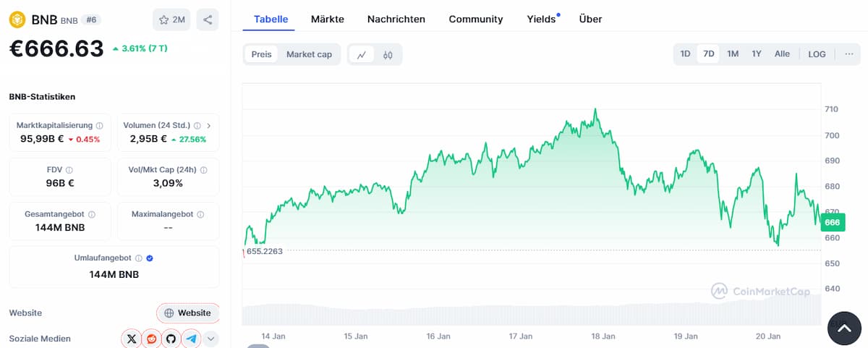Switch to the Nachrichten tab

pyautogui.click(x=396, y=19)
